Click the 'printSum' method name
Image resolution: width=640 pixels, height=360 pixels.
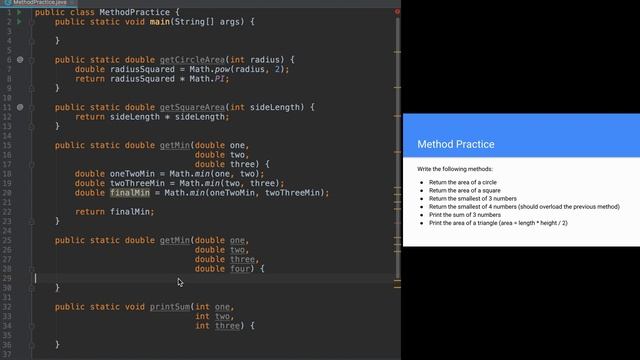click(170, 307)
